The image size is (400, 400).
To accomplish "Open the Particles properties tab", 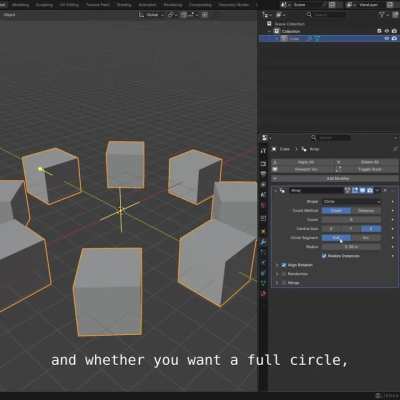I will click(x=263, y=252).
